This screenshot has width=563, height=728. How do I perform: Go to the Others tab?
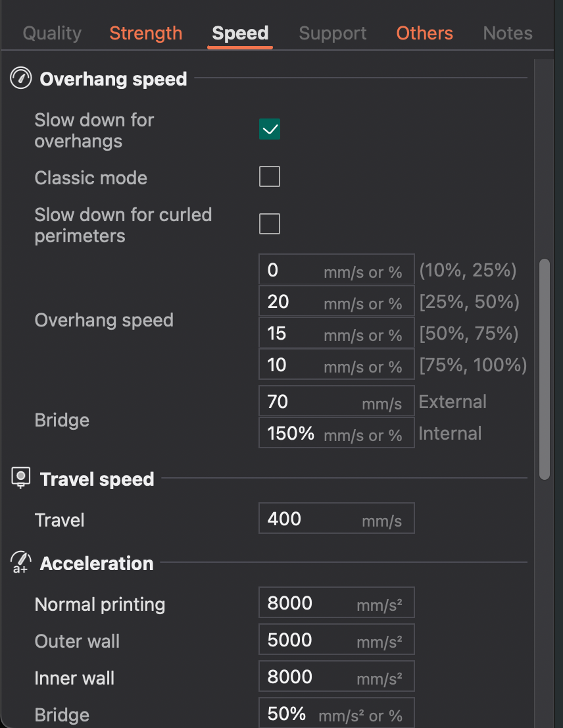click(424, 33)
